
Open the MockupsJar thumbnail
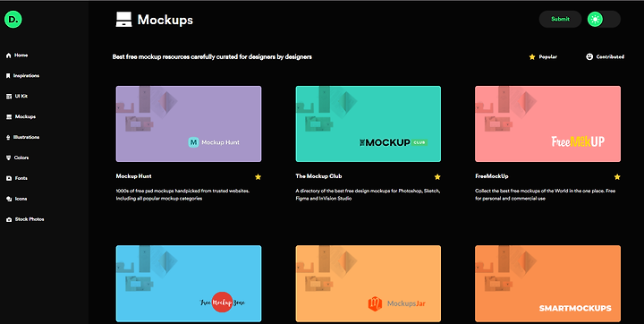tap(368, 284)
